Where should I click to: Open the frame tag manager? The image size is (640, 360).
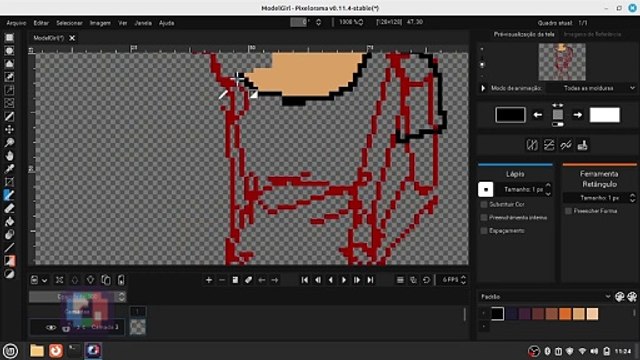(x=248, y=280)
